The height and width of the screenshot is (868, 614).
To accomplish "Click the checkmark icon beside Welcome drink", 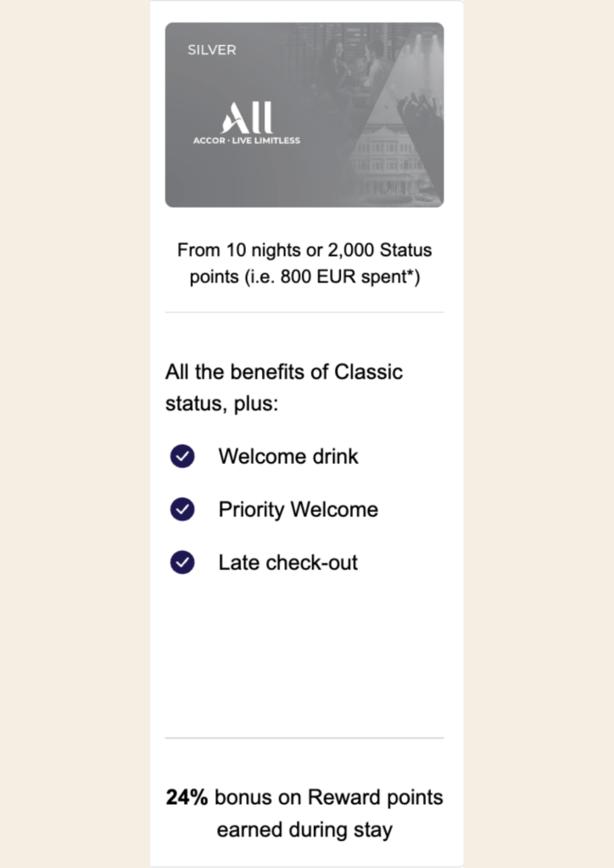I will (x=182, y=456).
